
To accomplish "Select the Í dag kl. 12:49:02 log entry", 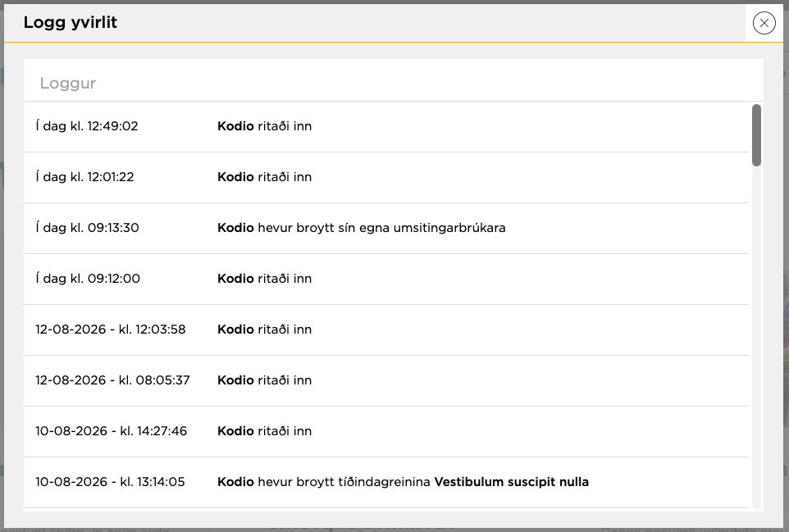I will [x=386, y=126].
